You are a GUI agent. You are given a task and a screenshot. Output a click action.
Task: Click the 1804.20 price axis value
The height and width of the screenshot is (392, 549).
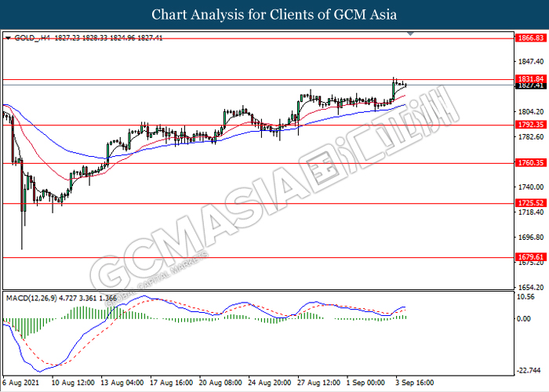(531, 111)
